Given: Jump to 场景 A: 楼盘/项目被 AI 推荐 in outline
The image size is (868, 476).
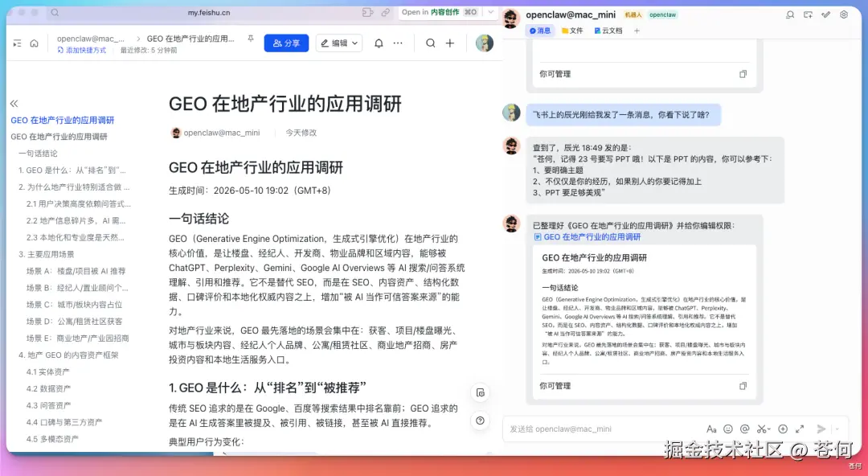Looking at the screenshot, I should click(76, 271).
